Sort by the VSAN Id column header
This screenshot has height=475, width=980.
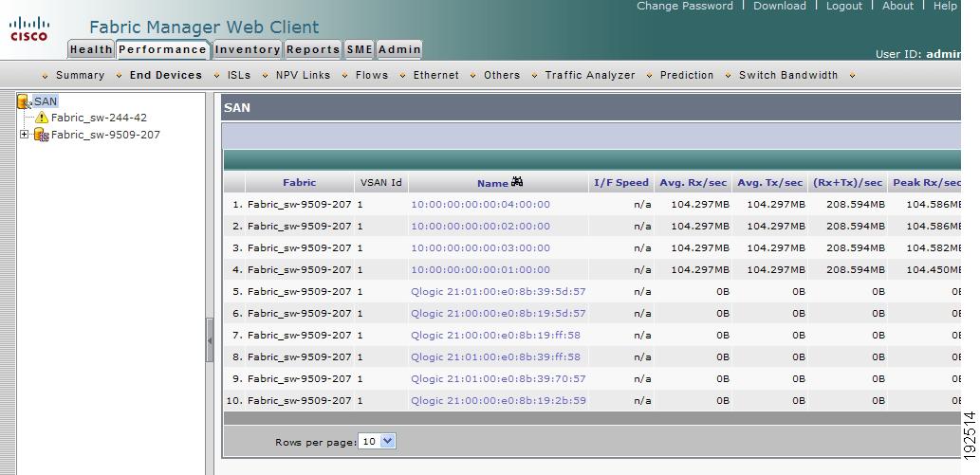tap(380, 182)
